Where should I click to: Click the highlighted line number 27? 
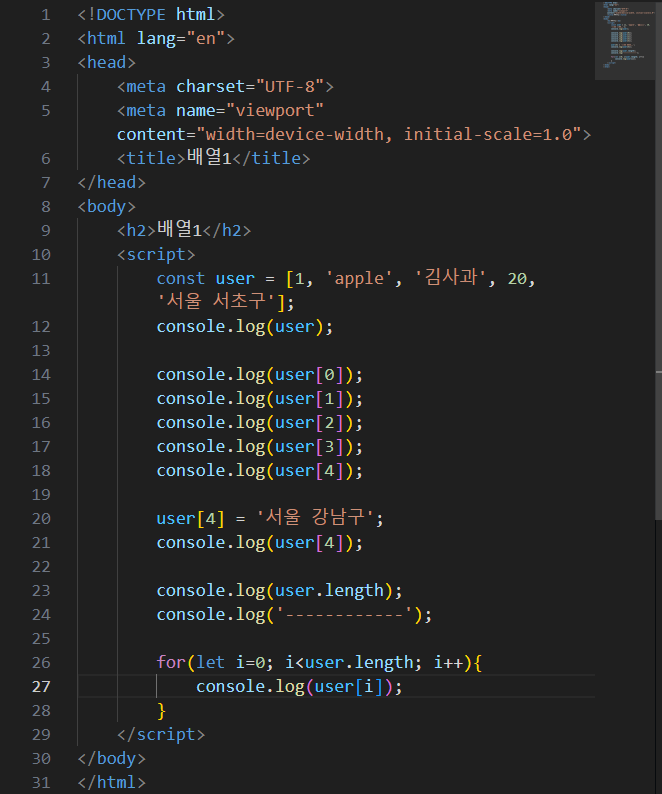(41, 687)
